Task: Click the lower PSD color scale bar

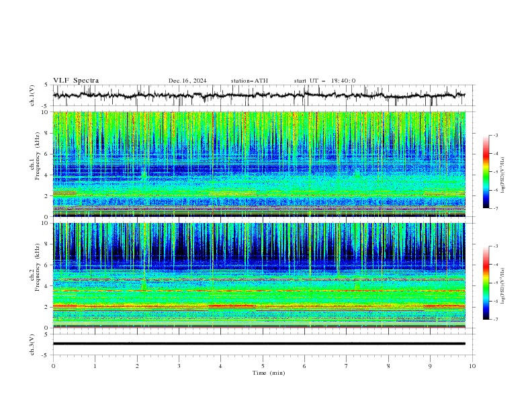Action: 486,283
